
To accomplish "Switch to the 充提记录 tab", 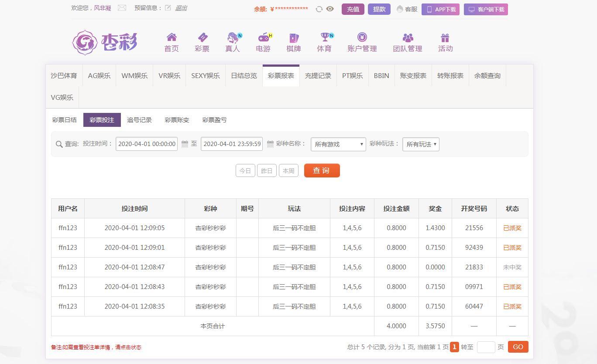I will click(x=318, y=75).
